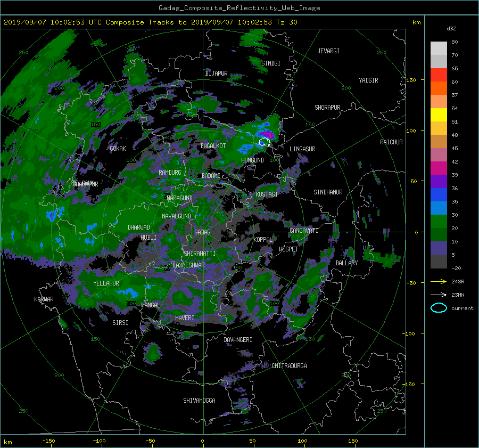
Task: Select the dark gray -20 to 5 dBZ swatch
Action: coord(439,262)
